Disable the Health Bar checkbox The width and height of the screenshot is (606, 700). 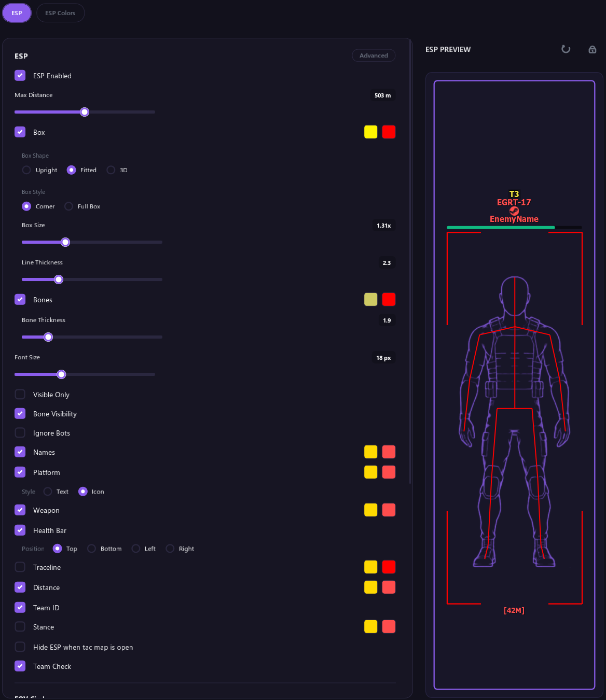tap(20, 530)
